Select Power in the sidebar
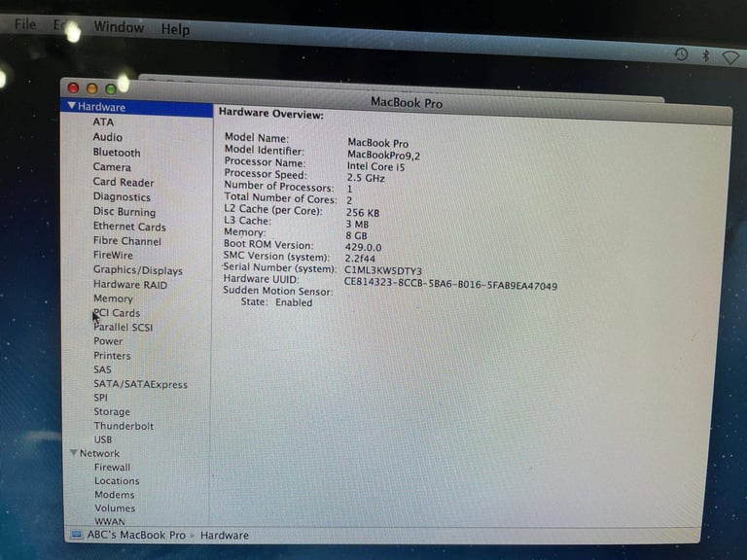Screen dimensions: 747x560 coord(108,341)
